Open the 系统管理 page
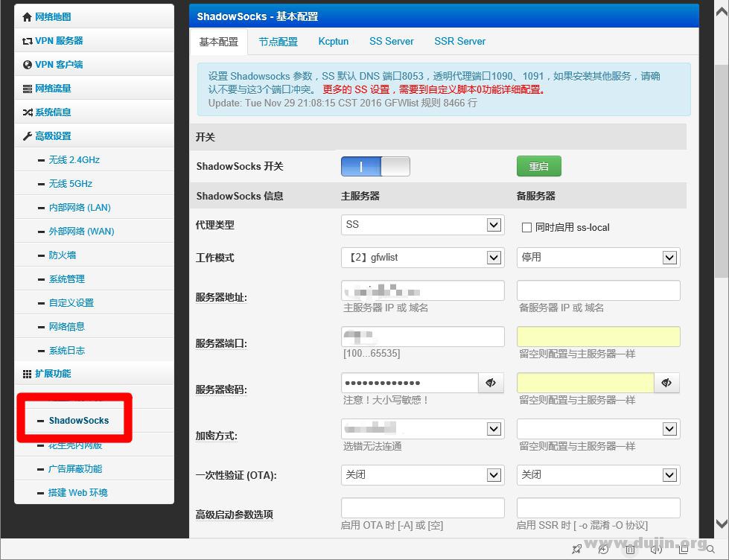The width and height of the screenshot is (729, 560). (67, 279)
